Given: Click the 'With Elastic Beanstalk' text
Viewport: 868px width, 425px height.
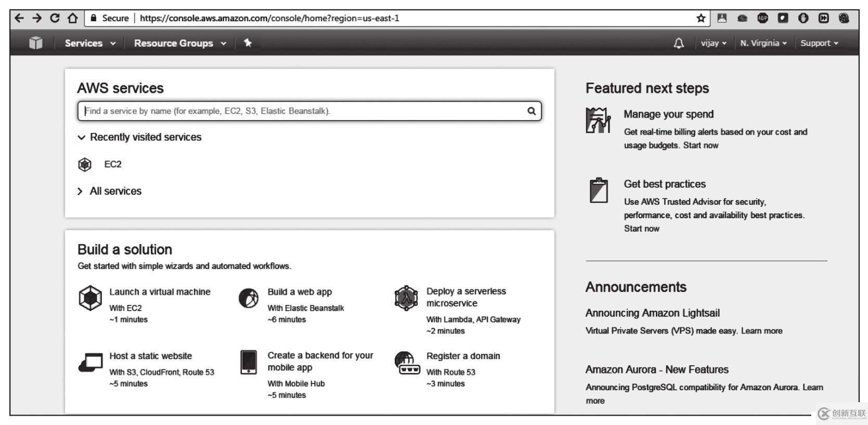Looking at the screenshot, I should tap(306, 308).
